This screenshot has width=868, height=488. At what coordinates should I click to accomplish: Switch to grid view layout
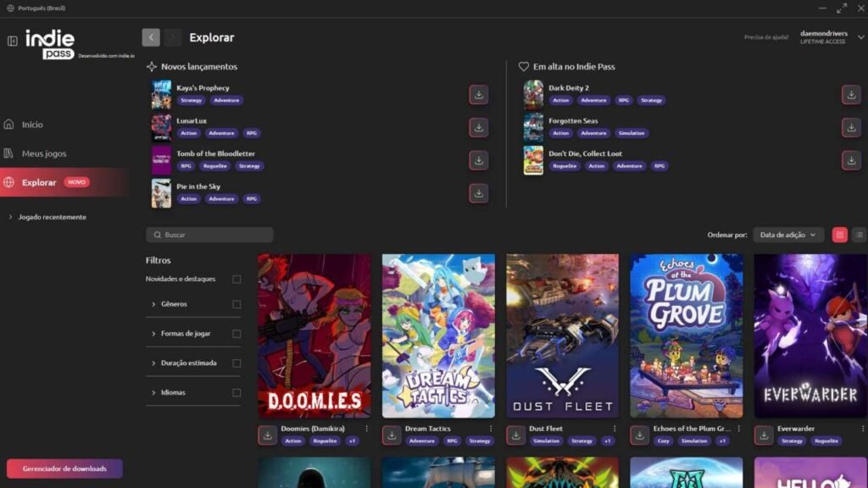pos(840,235)
